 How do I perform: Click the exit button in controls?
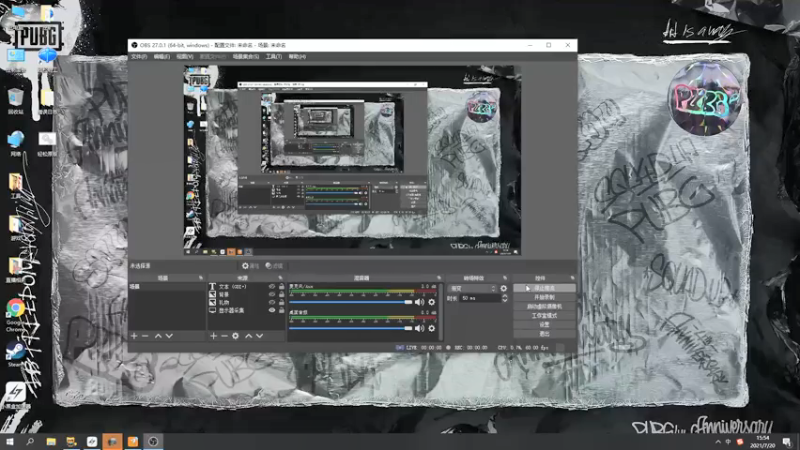tap(544, 334)
